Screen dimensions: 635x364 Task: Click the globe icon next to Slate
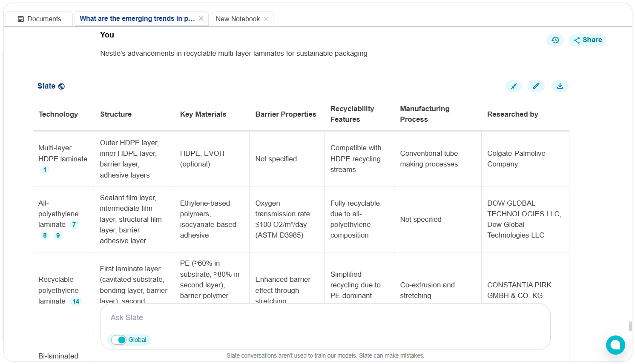click(61, 86)
